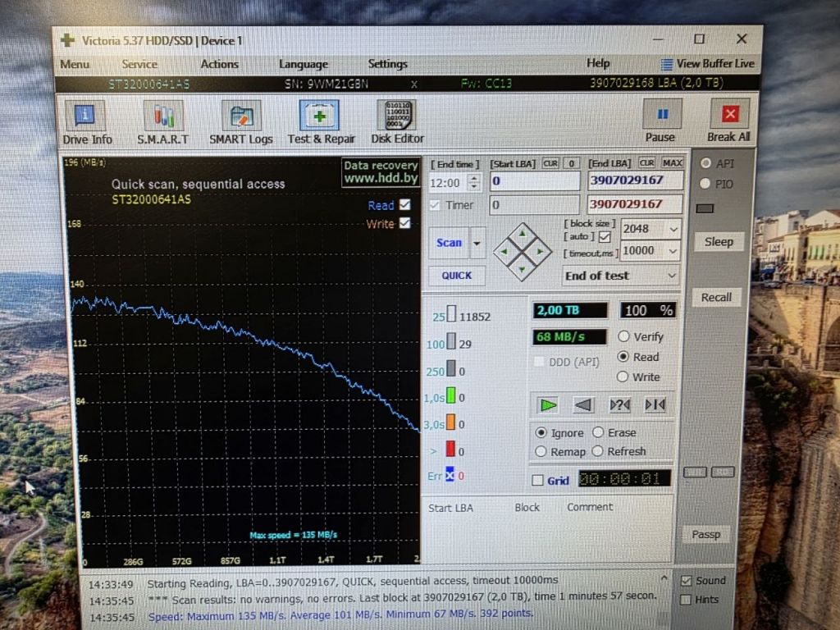Toggle the Sound checkbox
The image size is (840, 630).
coord(686,581)
